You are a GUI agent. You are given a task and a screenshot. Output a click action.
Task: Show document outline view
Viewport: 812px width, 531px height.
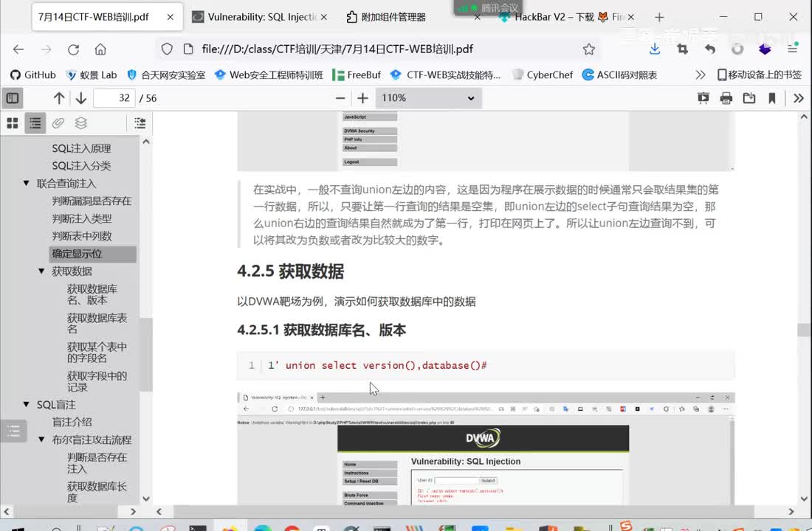(35, 123)
